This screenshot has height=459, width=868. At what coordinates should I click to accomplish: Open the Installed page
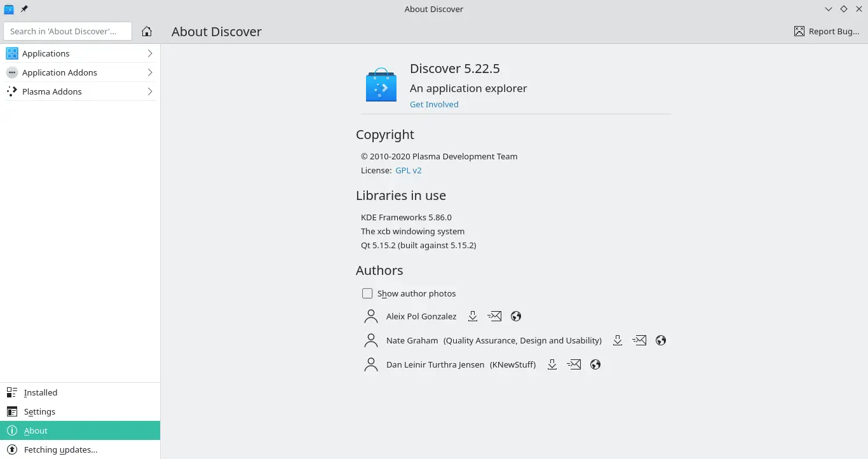click(x=80, y=392)
